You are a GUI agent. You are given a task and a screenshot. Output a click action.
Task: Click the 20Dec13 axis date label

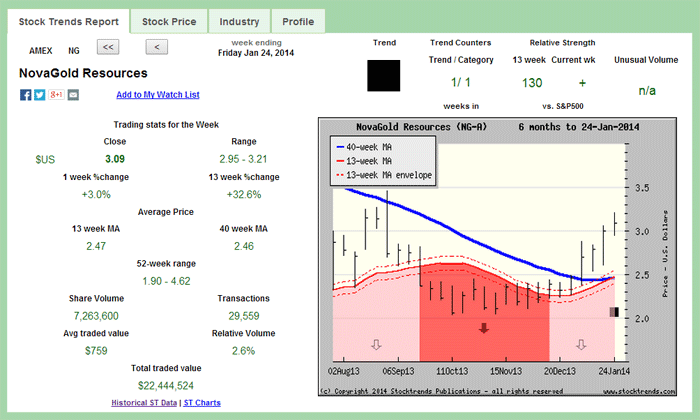point(559,371)
